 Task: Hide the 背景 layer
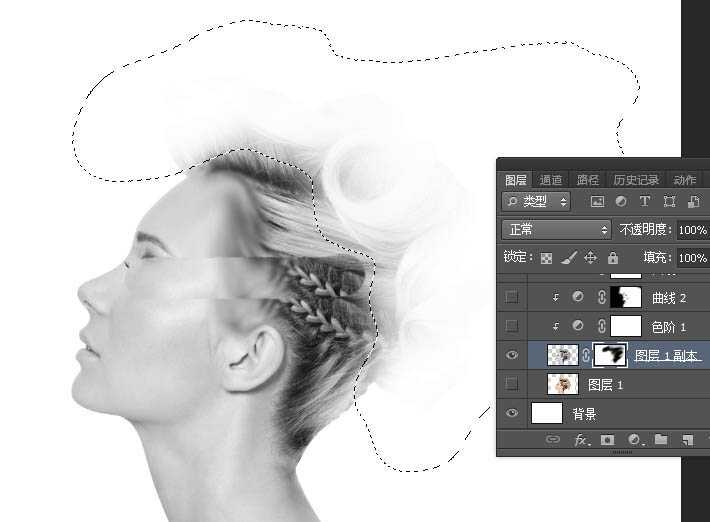click(512, 413)
